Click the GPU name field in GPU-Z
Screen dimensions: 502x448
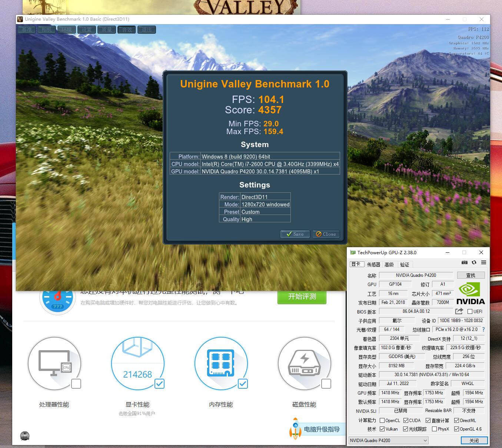416,275
